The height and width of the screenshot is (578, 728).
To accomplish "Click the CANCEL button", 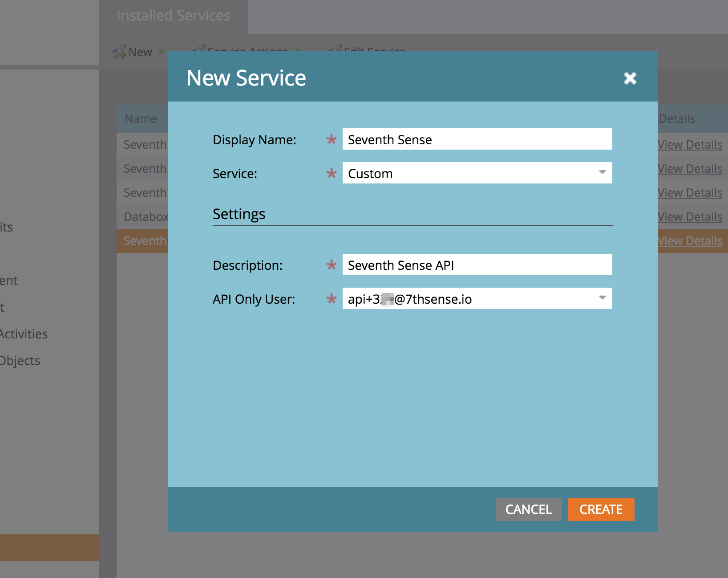I will coord(528,509).
